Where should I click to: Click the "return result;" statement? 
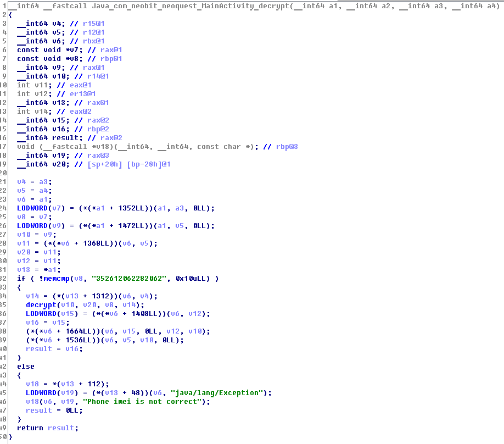48,428
